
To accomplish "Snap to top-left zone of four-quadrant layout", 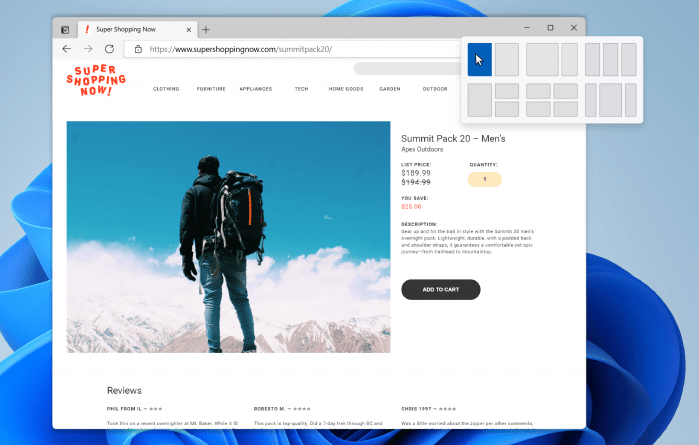I will click(x=538, y=91).
